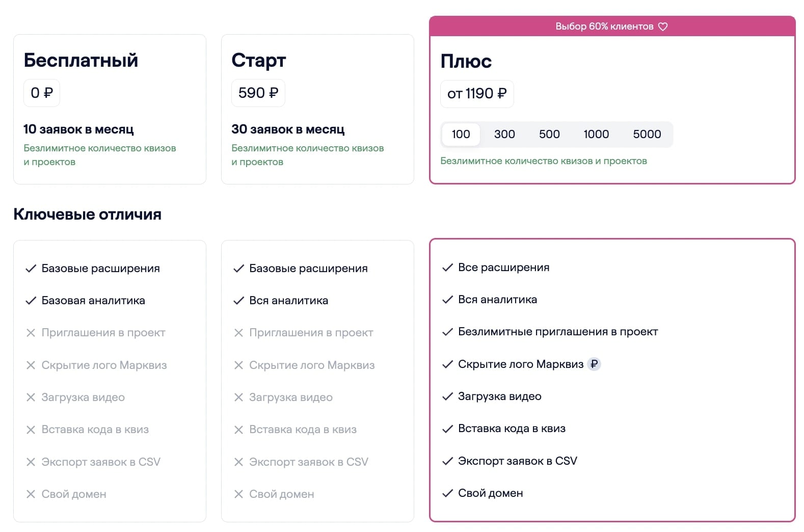Viewport: 804px width, 532px height.
Task: Switch to the 1000 requests tier
Action: (x=596, y=135)
